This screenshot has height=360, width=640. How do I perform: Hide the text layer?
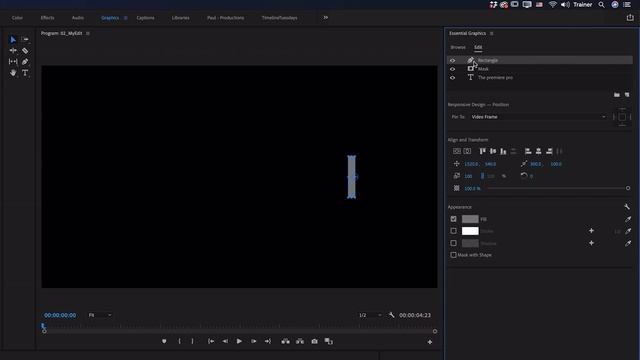point(452,78)
